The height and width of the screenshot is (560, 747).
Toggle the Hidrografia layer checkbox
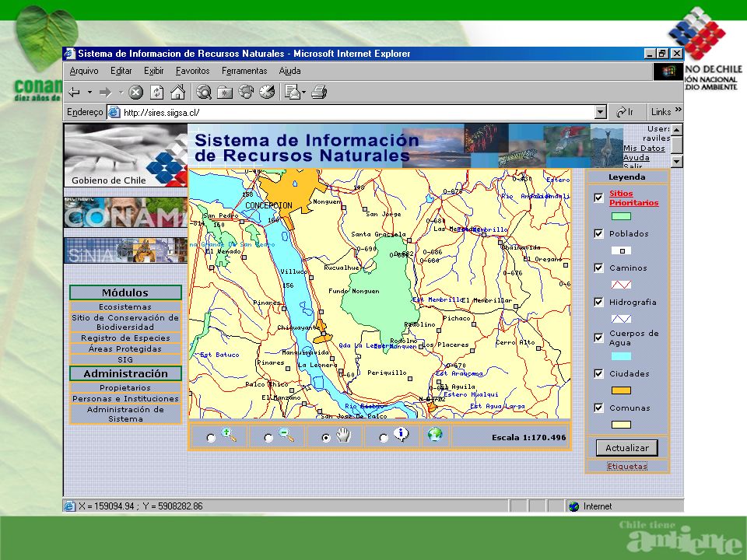599,303
